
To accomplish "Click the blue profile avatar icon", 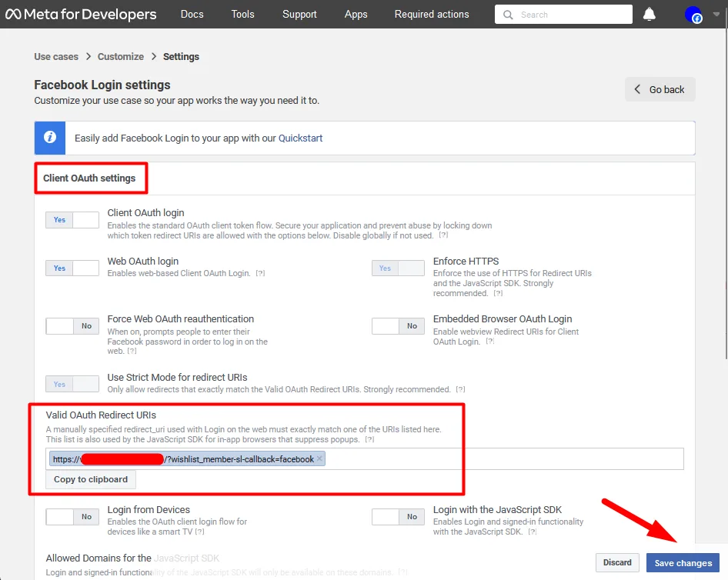I will tap(694, 14).
